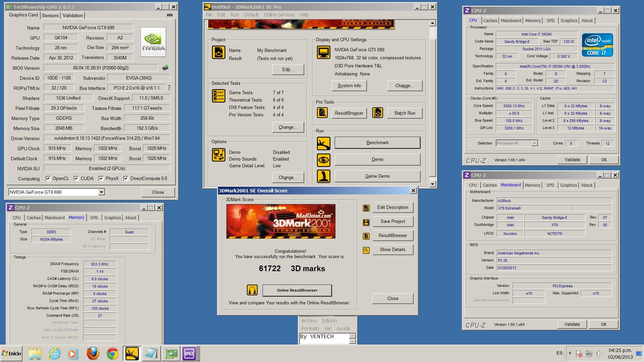Click the Start button Inicio

tap(12, 354)
